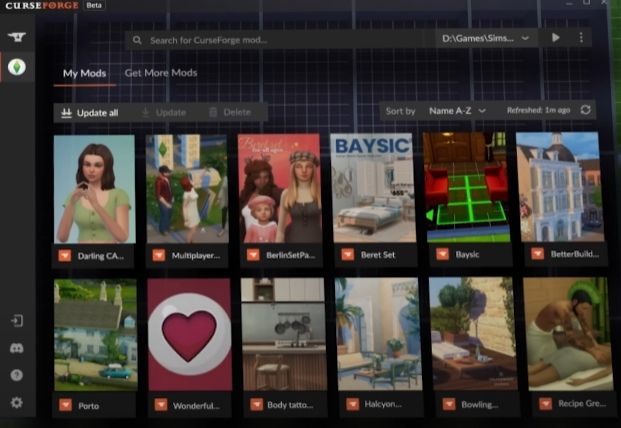Open the Halcyon patio thumbnail
621x428 pixels.
[x=379, y=334]
